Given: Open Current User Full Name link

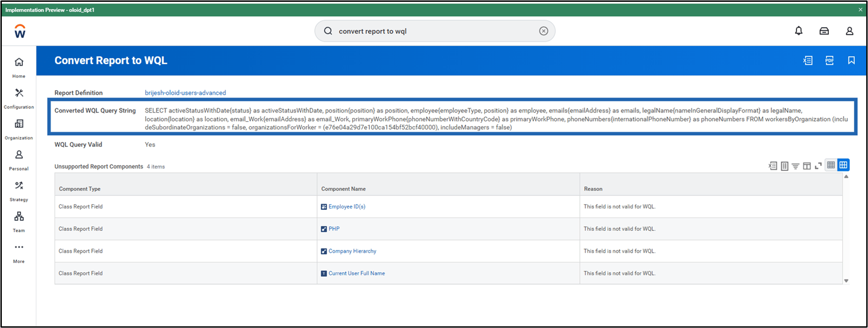Looking at the screenshot, I should 357,273.
